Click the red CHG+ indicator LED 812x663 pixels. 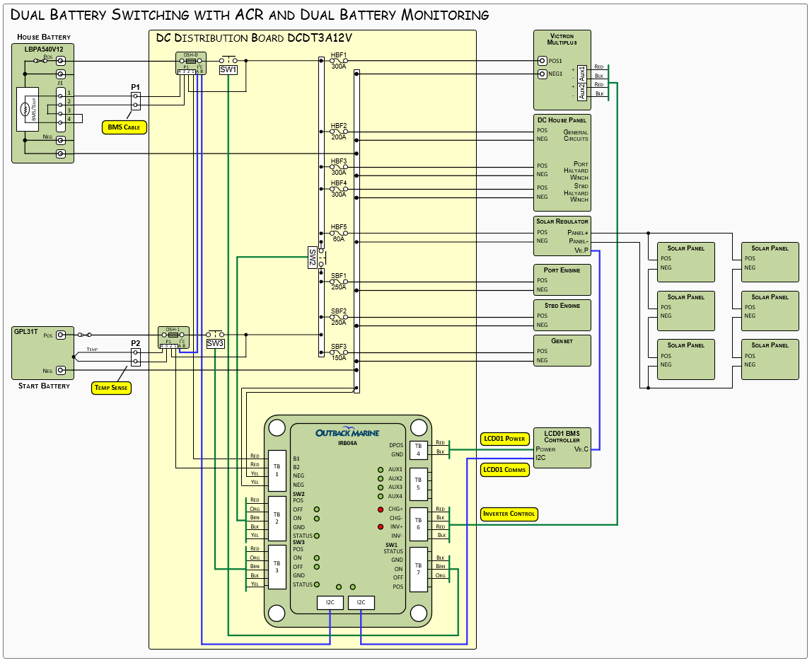[381, 509]
